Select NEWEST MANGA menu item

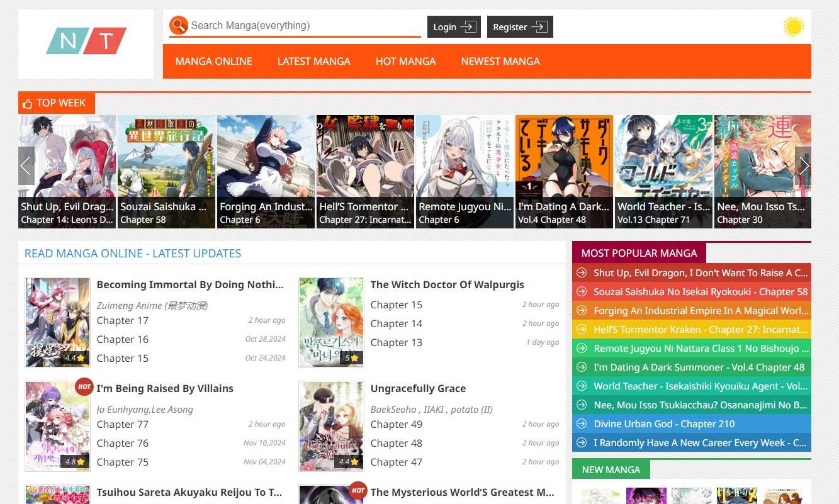500,61
